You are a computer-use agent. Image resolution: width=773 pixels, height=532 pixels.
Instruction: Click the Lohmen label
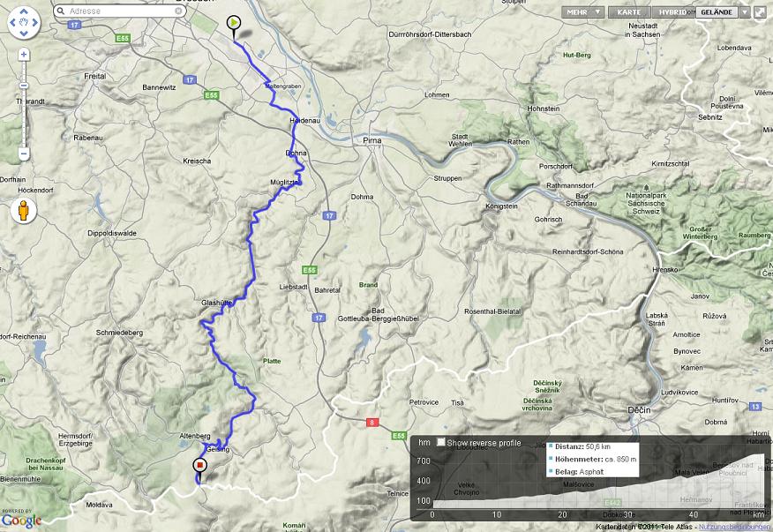pos(437,94)
